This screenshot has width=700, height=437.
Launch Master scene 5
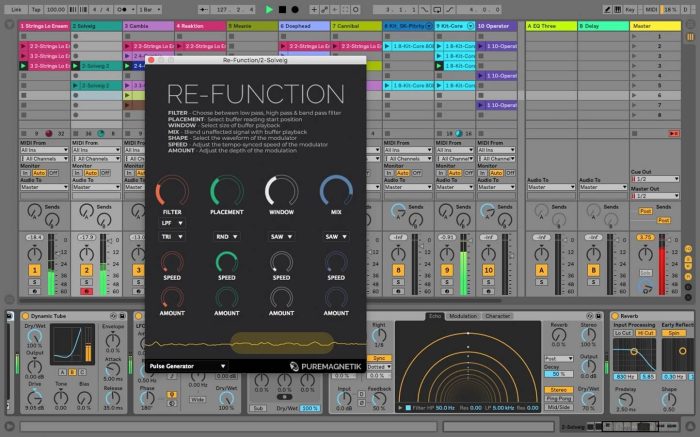coord(634,85)
